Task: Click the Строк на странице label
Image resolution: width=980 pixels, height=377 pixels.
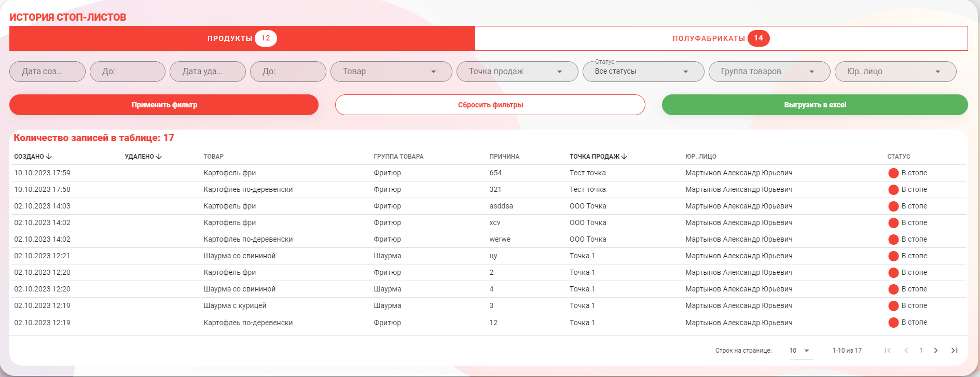Action: pos(743,351)
